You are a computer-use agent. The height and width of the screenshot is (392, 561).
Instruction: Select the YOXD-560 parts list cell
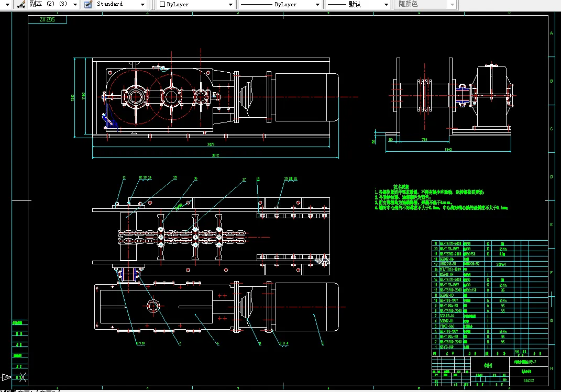pyautogui.click(x=447, y=326)
